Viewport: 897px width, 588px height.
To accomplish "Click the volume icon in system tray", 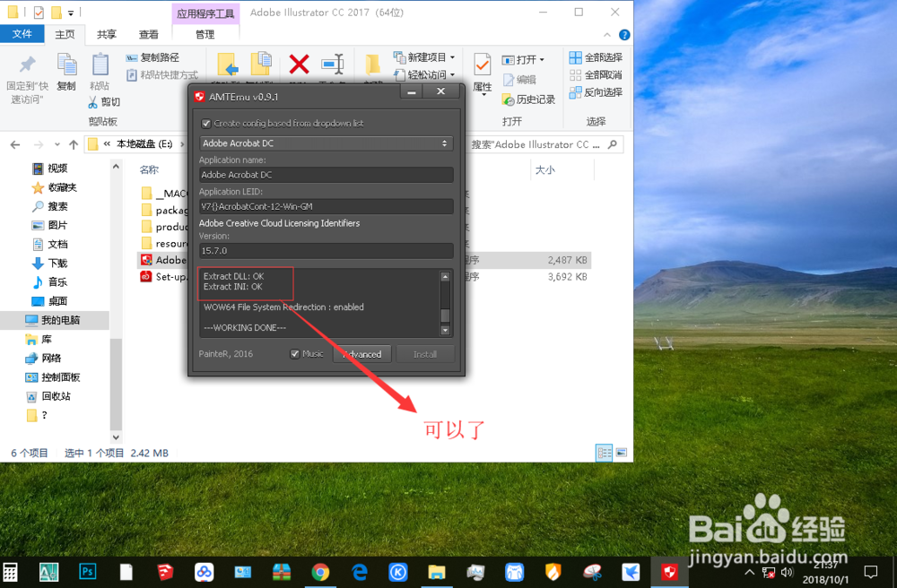I will [788, 572].
